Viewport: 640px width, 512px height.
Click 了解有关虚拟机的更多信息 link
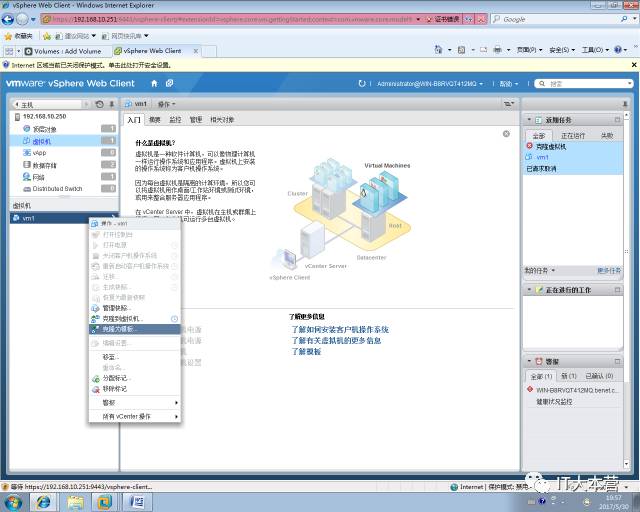coord(336,341)
